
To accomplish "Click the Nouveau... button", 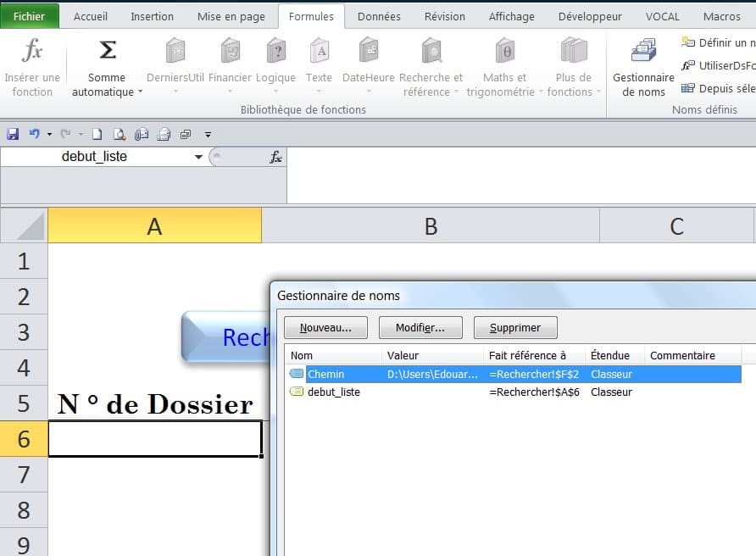I will [x=326, y=328].
